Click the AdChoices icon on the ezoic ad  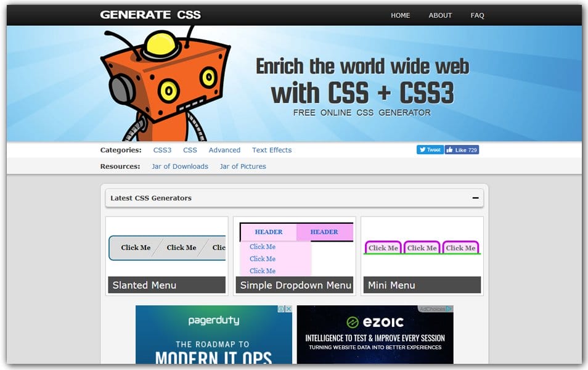[x=448, y=310]
